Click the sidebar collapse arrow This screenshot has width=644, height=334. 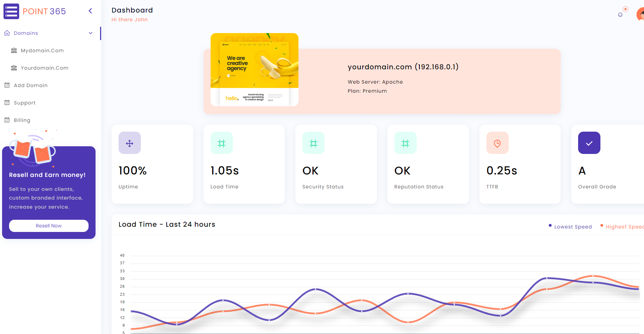[x=90, y=11]
